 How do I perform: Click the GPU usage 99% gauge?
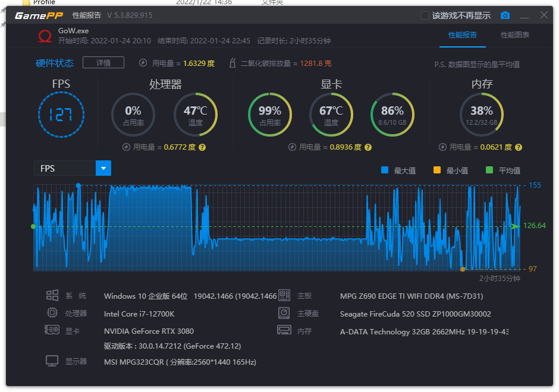pyautogui.click(x=270, y=115)
